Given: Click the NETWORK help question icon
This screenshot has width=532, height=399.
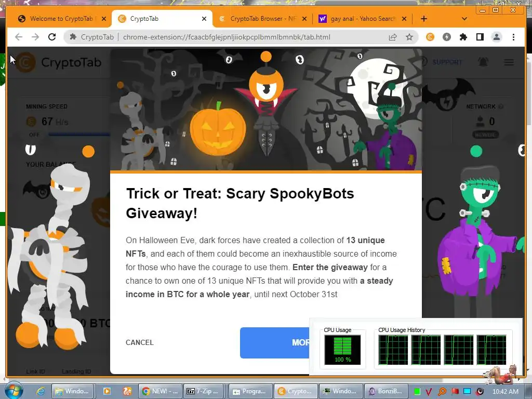Looking at the screenshot, I should click(x=501, y=107).
